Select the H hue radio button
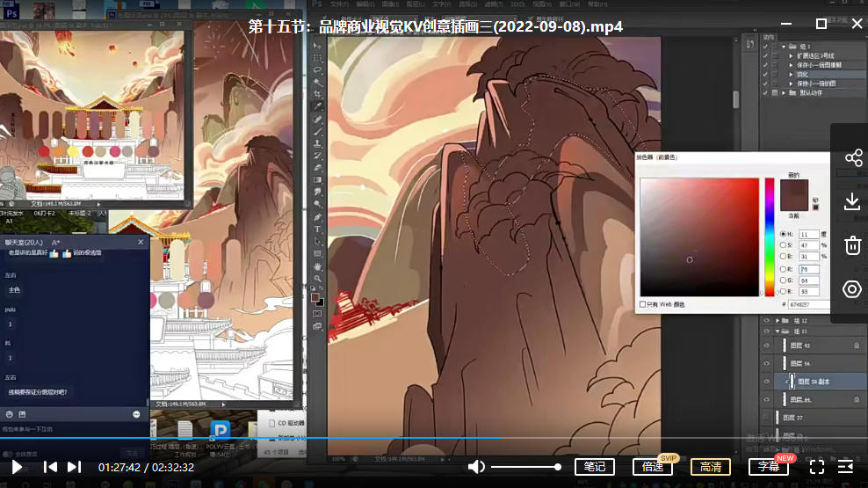This screenshot has height=488, width=868. (783, 235)
